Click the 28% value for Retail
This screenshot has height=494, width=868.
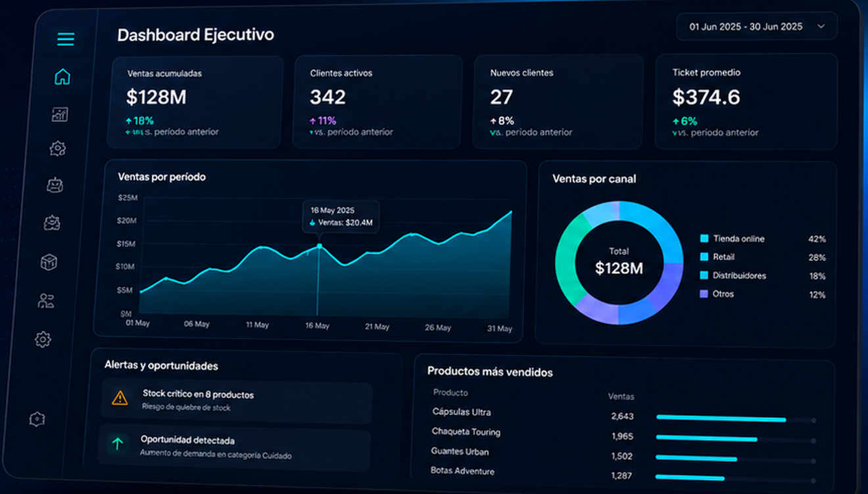pyautogui.click(x=817, y=258)
